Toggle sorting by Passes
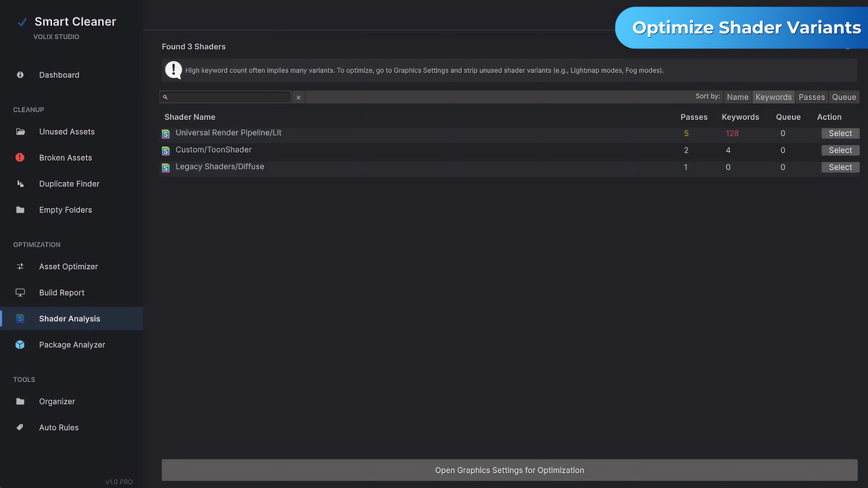868x488 pixels. tap(811, 96)
